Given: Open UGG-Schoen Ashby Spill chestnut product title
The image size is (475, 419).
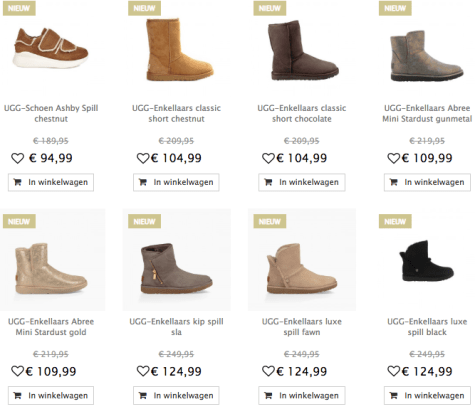Looking at the screenshot, I should tap(51, 113).
